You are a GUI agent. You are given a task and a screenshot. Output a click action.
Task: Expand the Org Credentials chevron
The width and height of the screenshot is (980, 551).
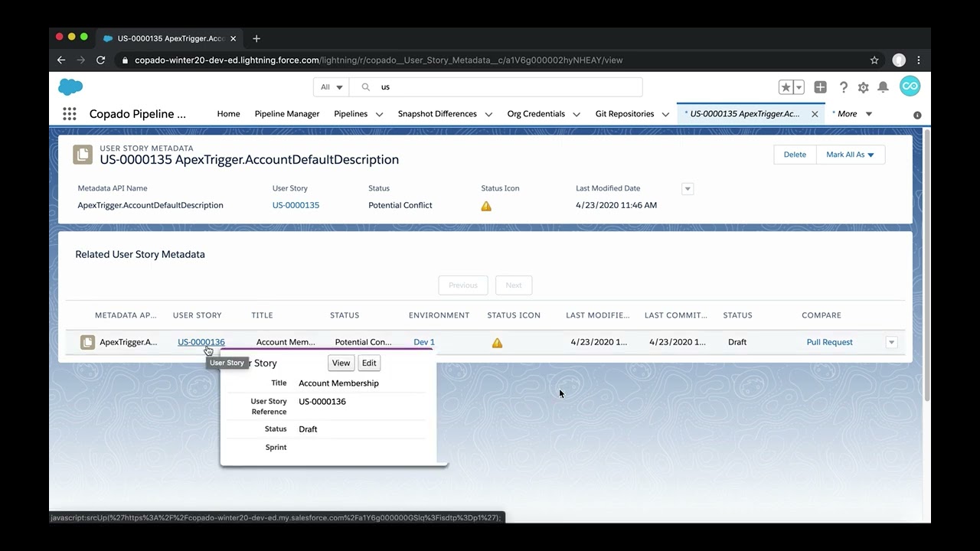(x=577, y=114)
